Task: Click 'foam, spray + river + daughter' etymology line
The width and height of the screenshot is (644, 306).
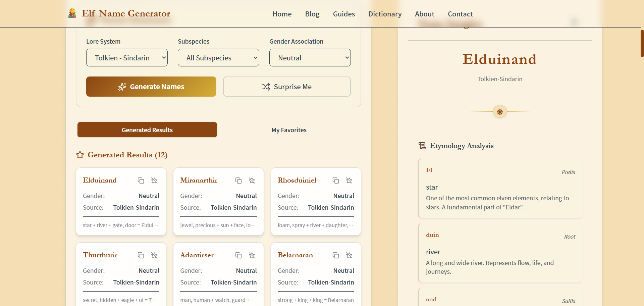Action: tap(316, 225)
